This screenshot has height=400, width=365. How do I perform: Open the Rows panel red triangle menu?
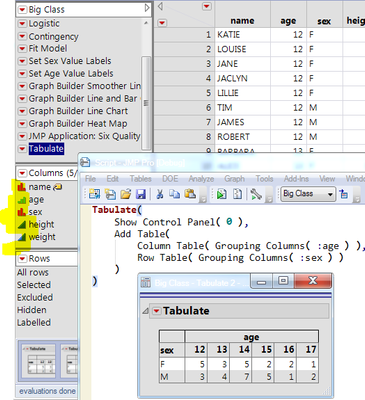click(x=22, y=259)
